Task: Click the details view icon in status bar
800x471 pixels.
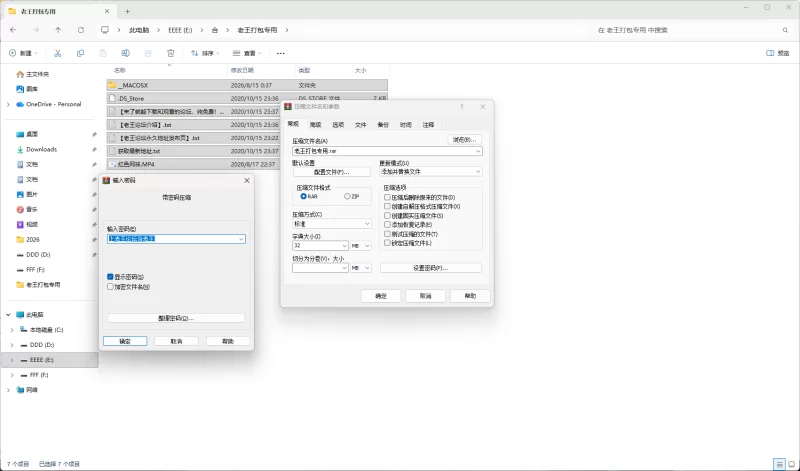Action: tap(779, 464)
